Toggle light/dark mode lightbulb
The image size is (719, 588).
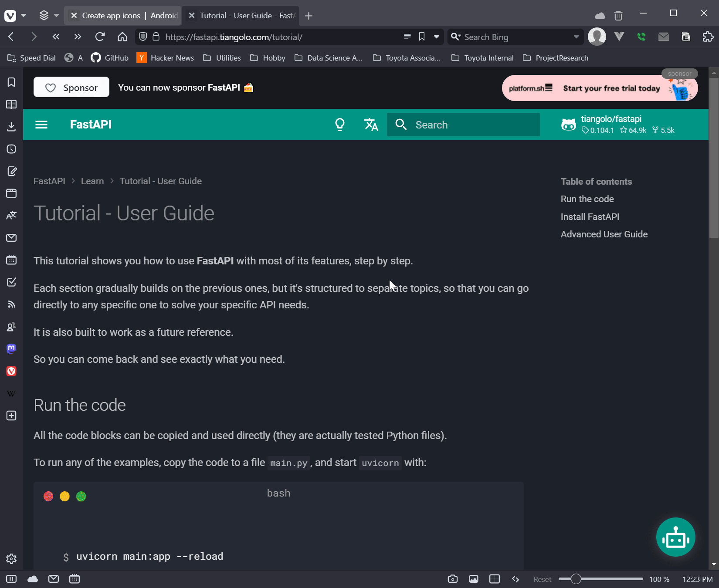tap(340, 125)
